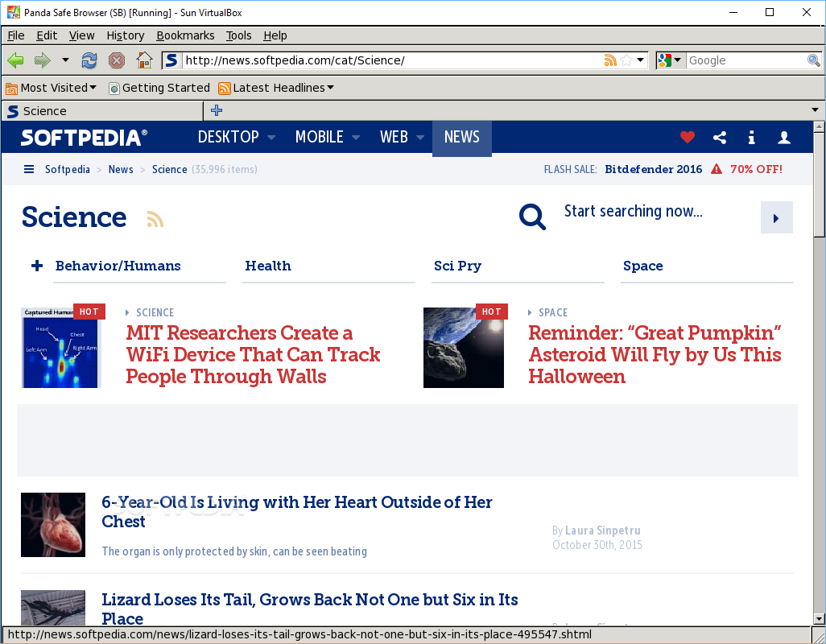
Task: Open the File menu
Action: [x=16, y=35]
